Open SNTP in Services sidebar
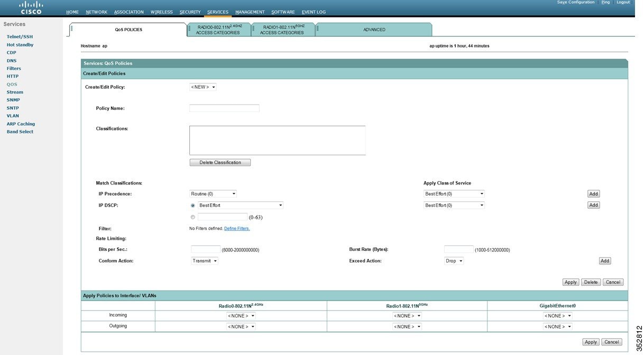Screen dimensions: 644x355 (13, 108)
